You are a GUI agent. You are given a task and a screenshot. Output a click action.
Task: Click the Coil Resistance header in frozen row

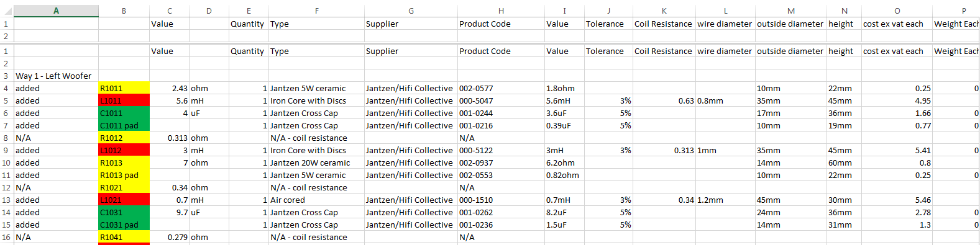664,24
